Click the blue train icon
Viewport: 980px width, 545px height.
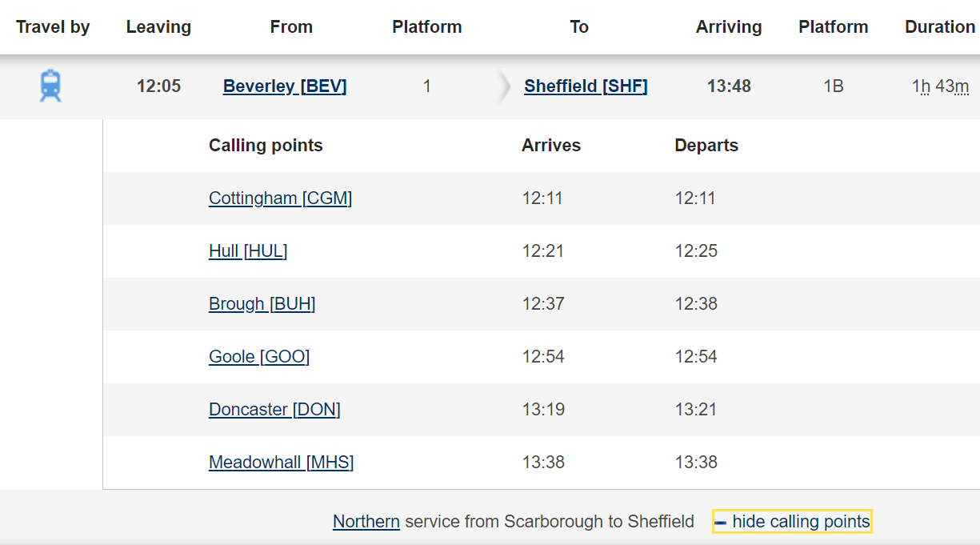[50, 86]
